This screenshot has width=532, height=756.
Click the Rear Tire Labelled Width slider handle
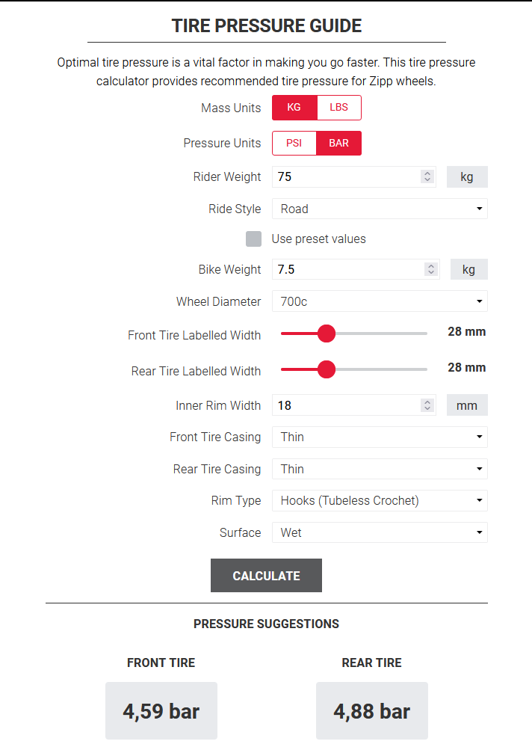[x=326, y=369]
